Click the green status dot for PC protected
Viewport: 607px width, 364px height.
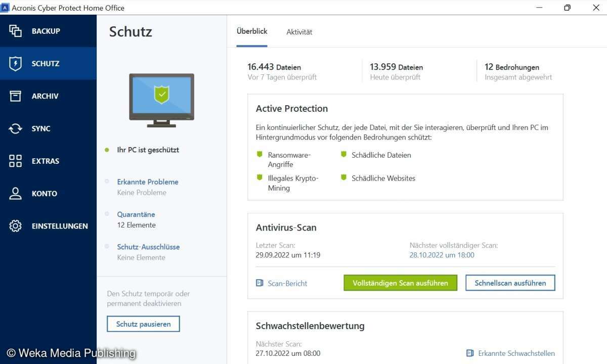click(x=107, y=150)
